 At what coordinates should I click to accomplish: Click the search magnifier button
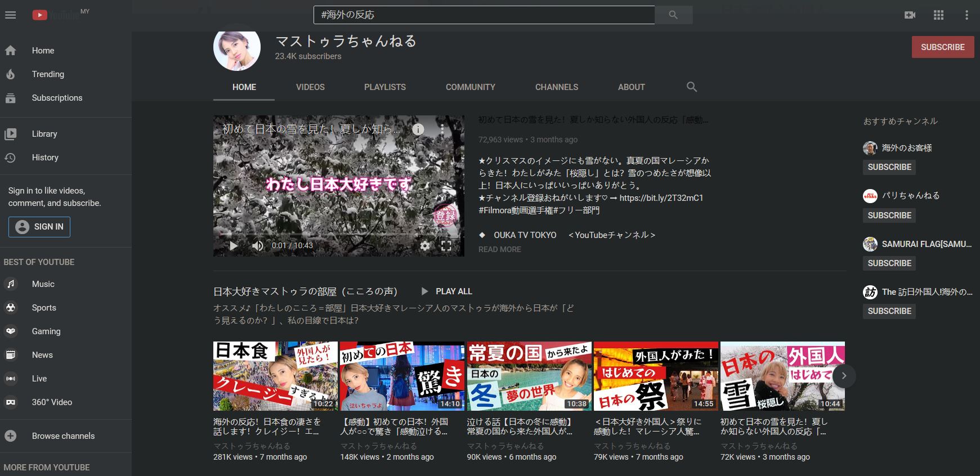pos(673,15)
